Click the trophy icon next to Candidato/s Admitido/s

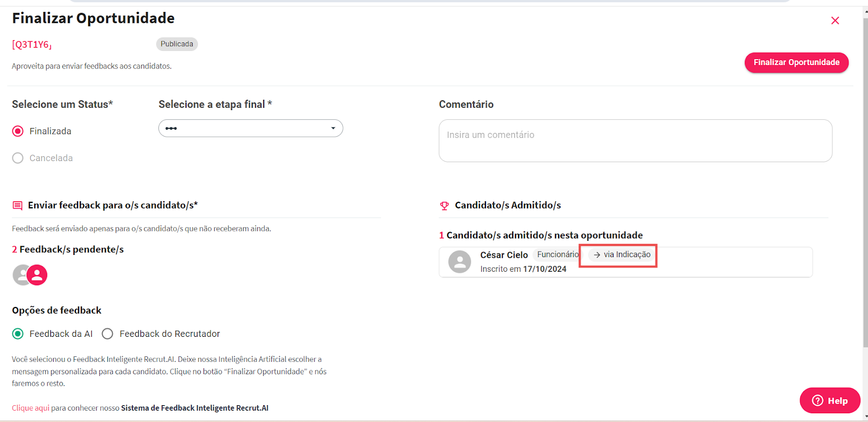(x=444, y=206)
